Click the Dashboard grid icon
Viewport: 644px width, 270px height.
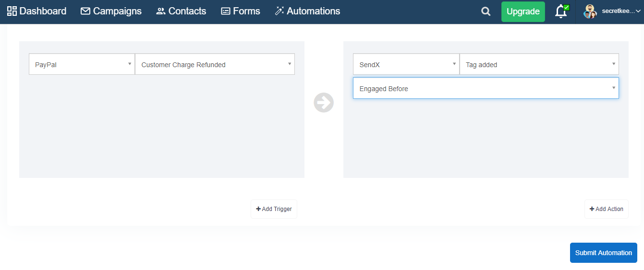pyautogui.click(x=12, y=11)
